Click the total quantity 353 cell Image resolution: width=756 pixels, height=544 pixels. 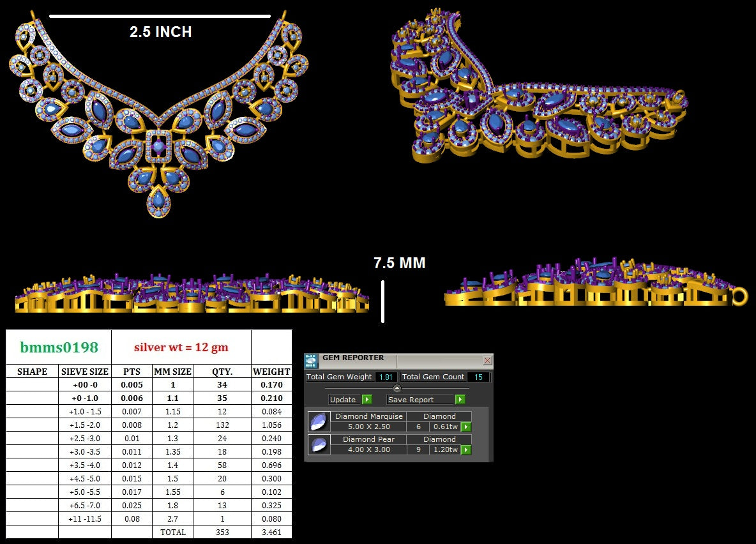(222, 532)
